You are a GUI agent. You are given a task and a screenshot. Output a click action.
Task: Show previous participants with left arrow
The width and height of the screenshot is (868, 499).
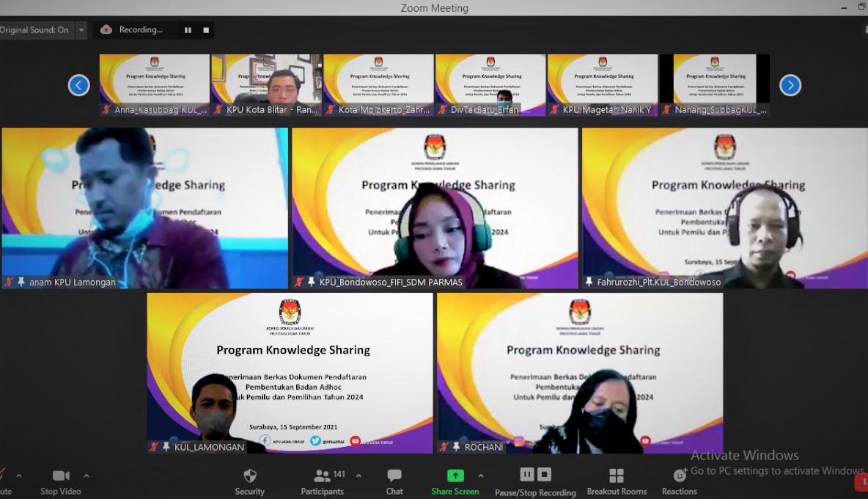pos(78,85)
